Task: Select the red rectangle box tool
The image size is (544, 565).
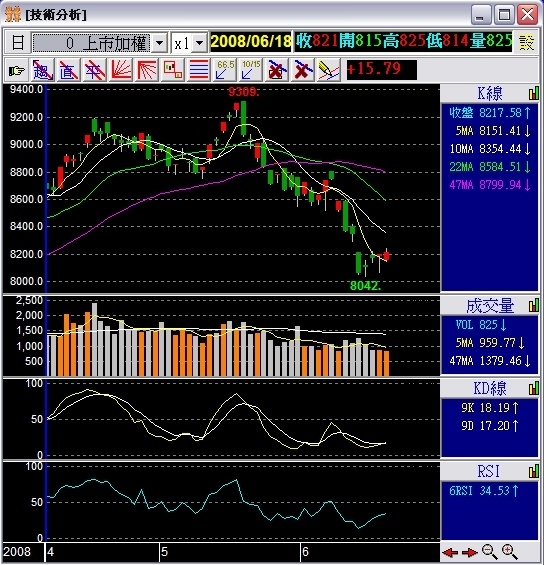Action: click(173, 70)
